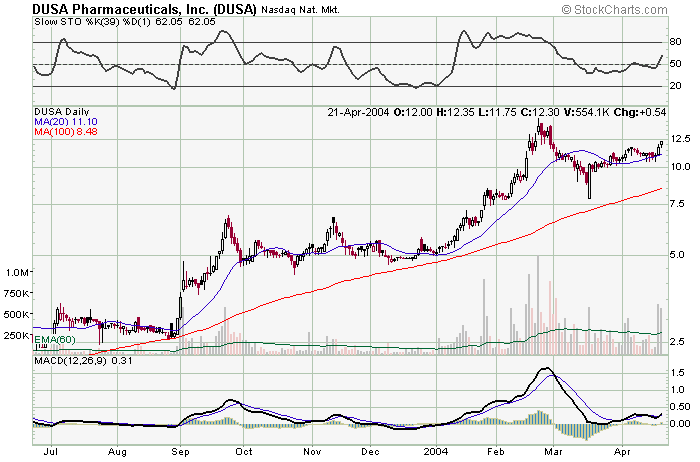Viewport: 700px width, 462px height.
Task: Click the 2.5 price axis label
Action: click(x=677, y=341)
